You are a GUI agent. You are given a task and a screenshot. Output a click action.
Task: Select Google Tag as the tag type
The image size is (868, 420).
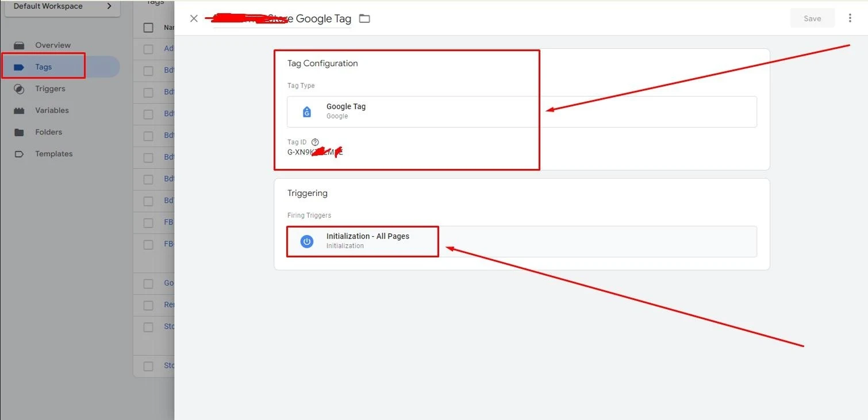coord(521,111)
